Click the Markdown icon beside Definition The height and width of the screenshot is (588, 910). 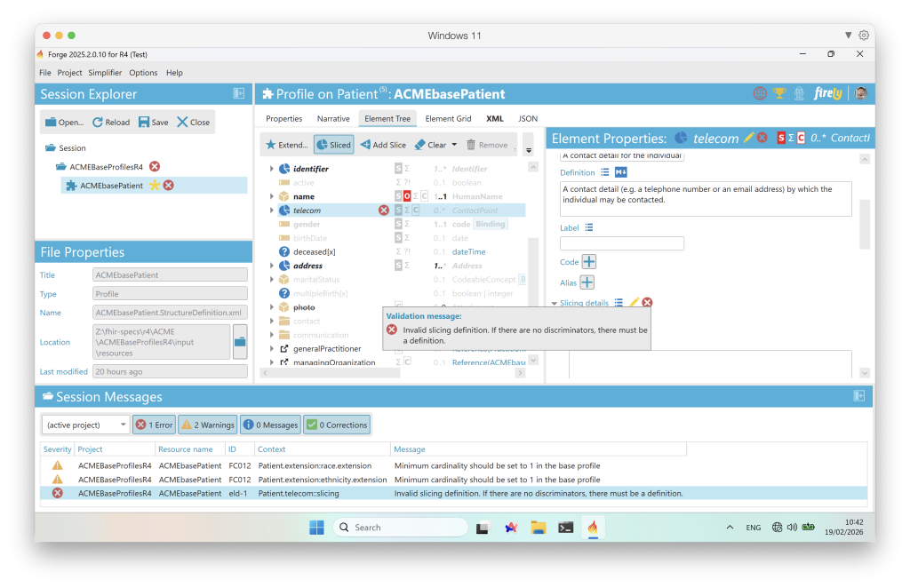click(620, 172)
